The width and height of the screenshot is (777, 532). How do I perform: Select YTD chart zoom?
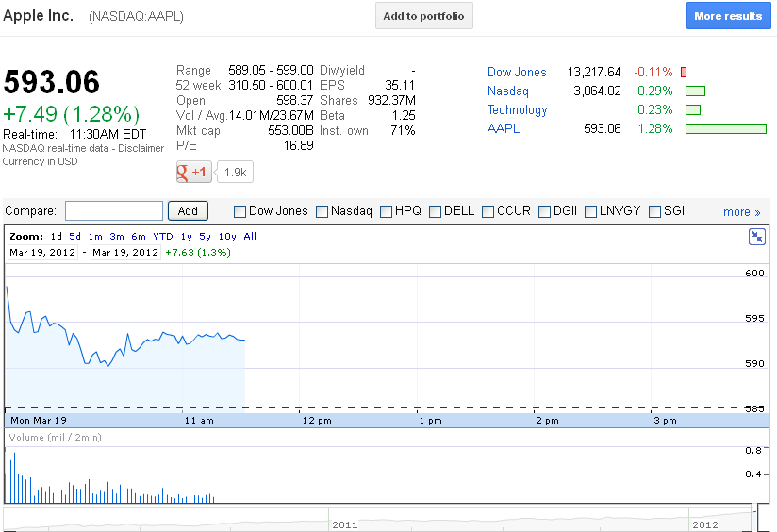coord(163,237)
